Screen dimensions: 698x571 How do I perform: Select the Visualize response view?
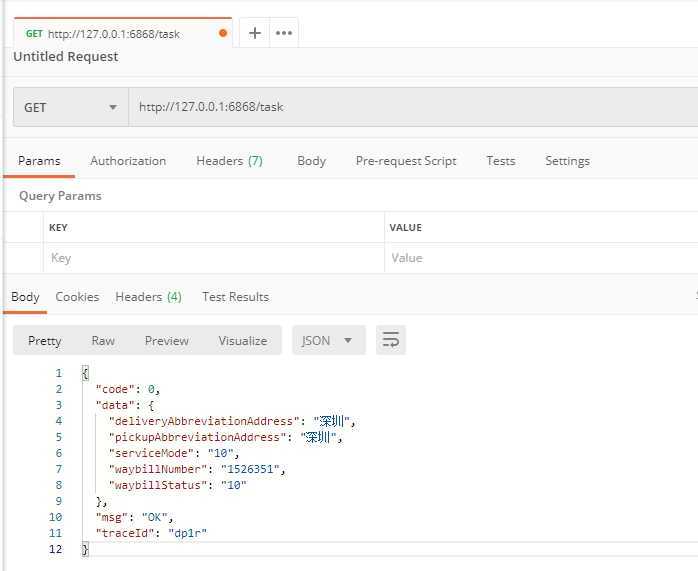pyautogui.click(x=243, y=341)
